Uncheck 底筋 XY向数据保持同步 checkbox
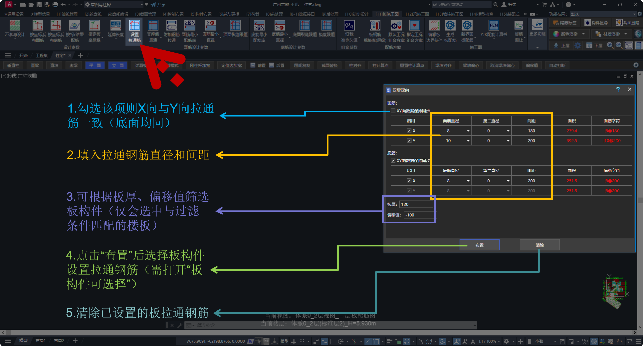 pyautogui.click(x=393, y=161)
